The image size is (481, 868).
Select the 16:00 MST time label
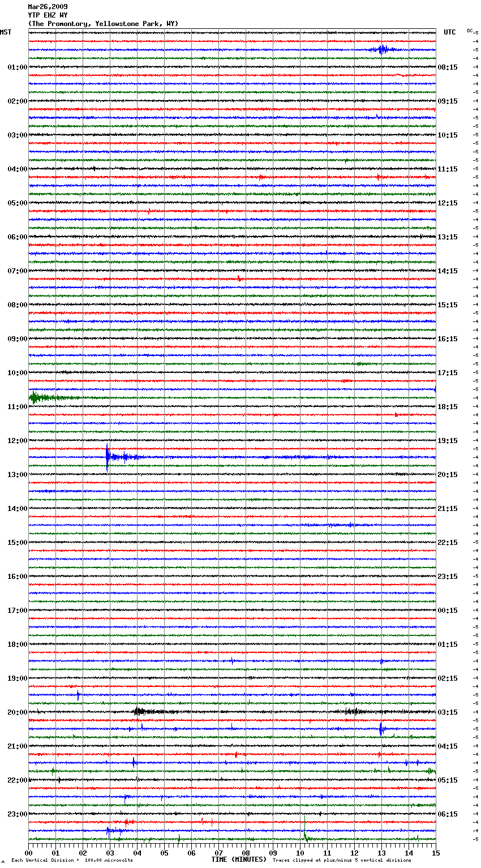(x=18, y=577)
